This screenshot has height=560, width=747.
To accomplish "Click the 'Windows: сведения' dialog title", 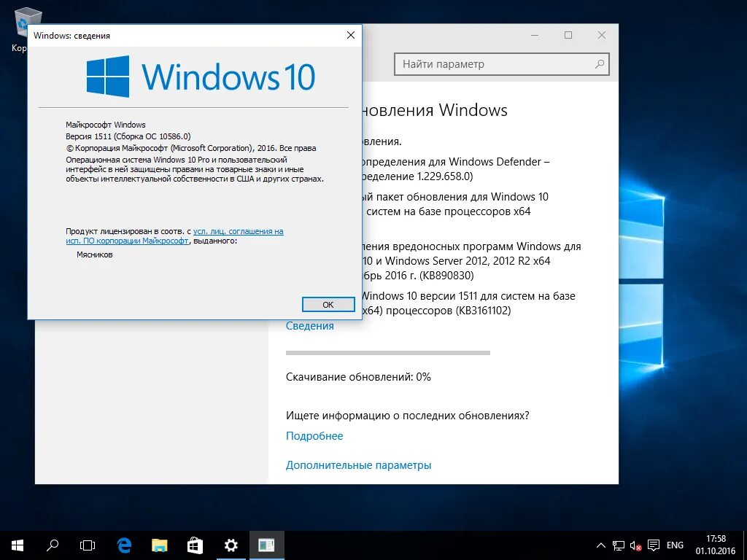I will [72, 36].
